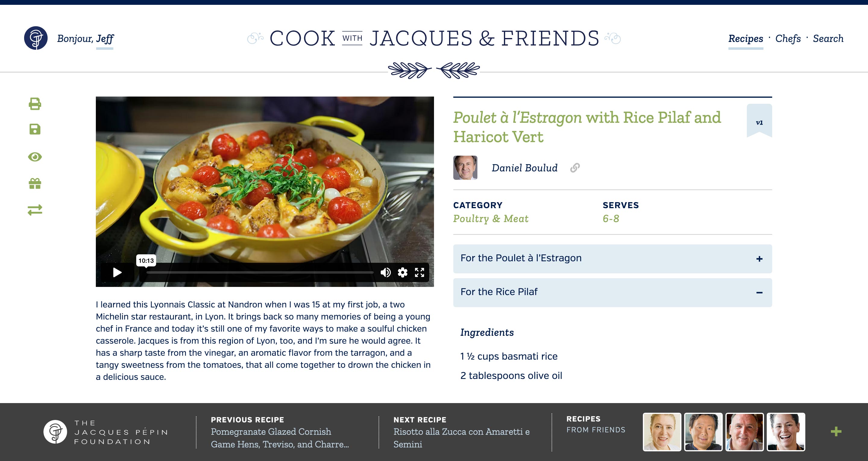The height and width of the screenshot is (461, 868).
Task: Open the first friend chef photo, blonde woman
Action: (662, 432)
